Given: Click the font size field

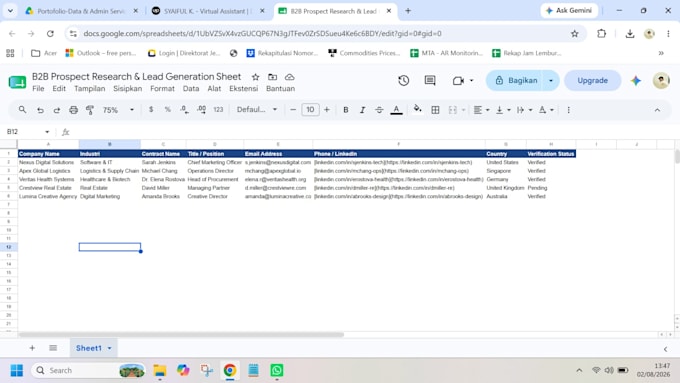Looking at the screenshot, I should [310, 110].
